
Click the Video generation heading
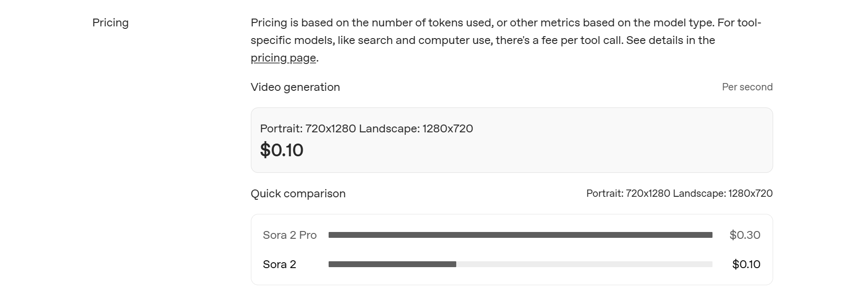pos(295,87)
